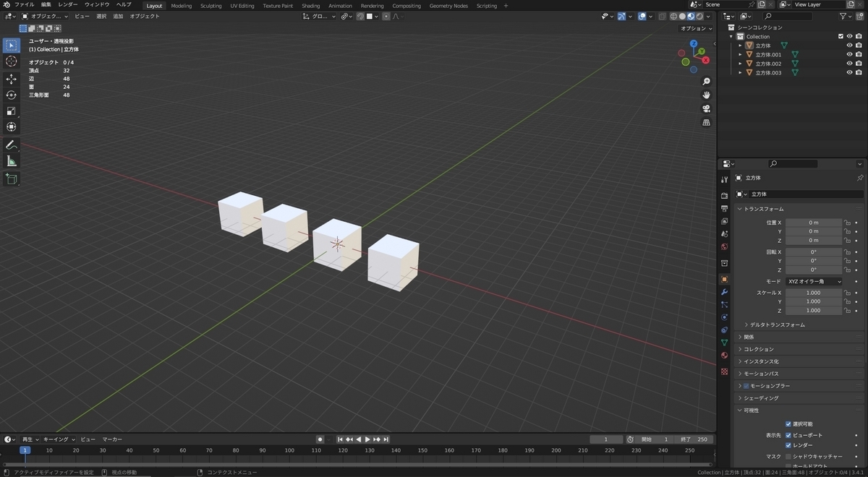The image size is (868, 477).
Task: Click the 追加 menu button in viewport header
Action: (x=118, y=16)
